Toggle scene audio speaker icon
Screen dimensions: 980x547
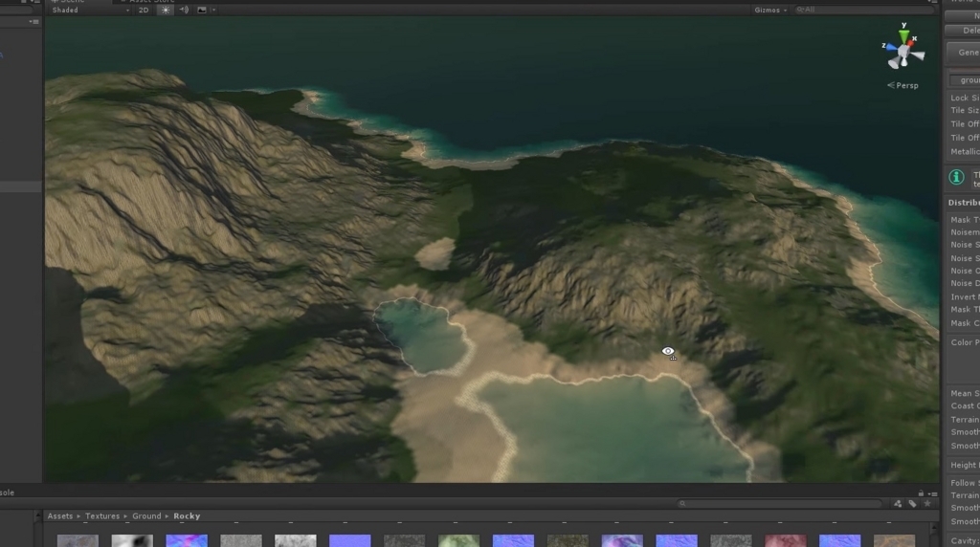click(x=184, y=10)
